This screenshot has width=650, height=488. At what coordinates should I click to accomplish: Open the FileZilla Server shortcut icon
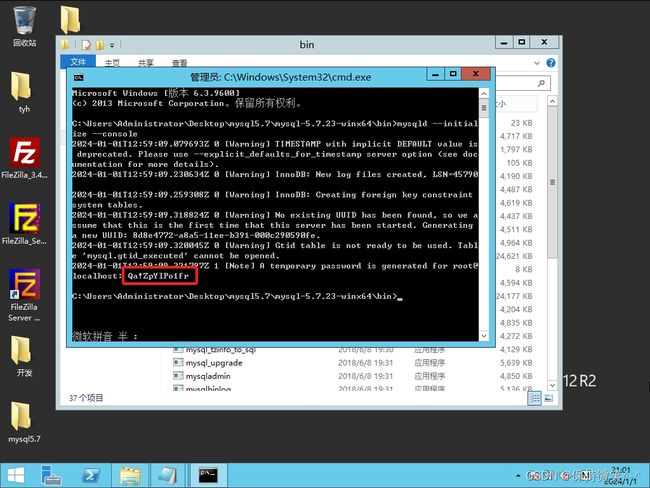(x=24, y=296)
